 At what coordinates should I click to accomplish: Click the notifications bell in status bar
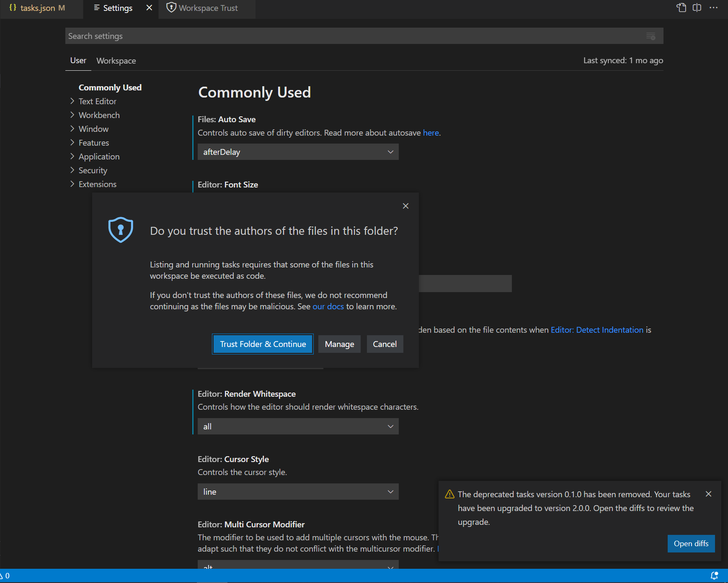[715, 575]
